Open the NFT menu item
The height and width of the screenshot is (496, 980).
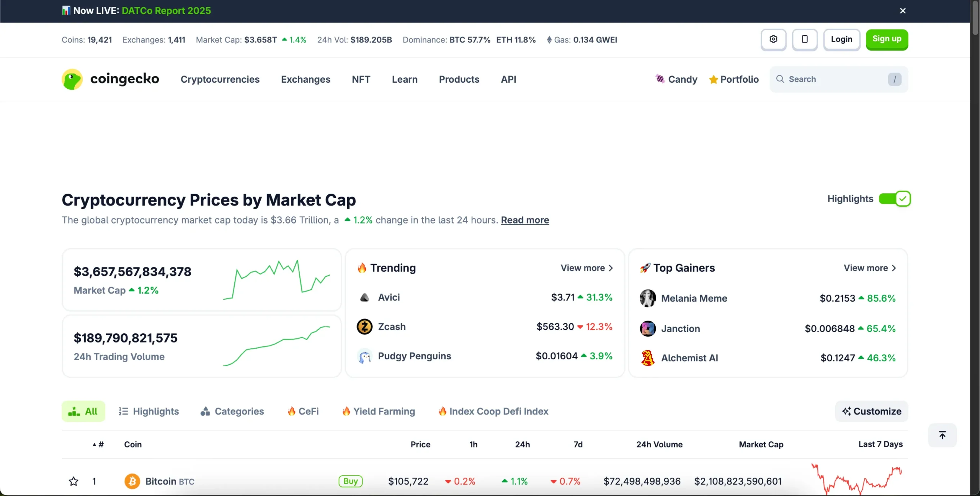(x=361, y=79)
